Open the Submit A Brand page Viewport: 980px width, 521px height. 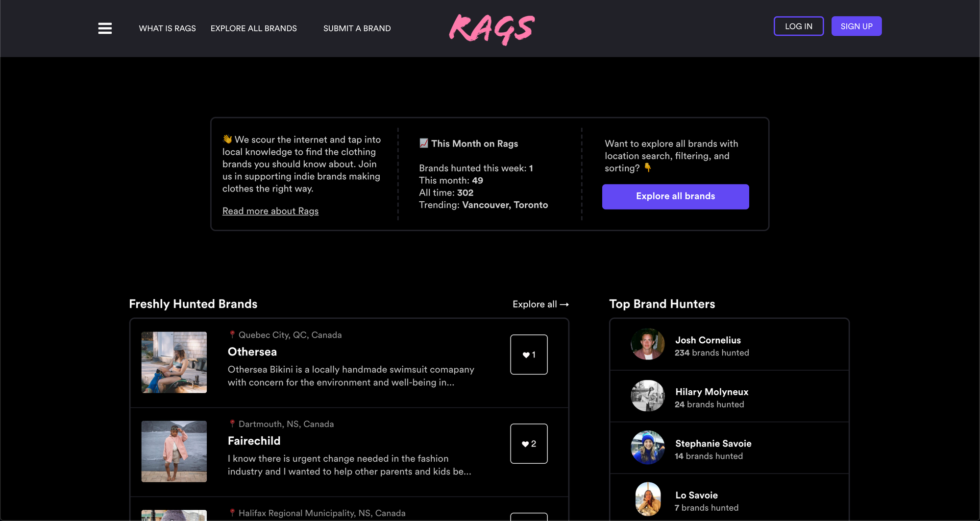click(357, 28)
